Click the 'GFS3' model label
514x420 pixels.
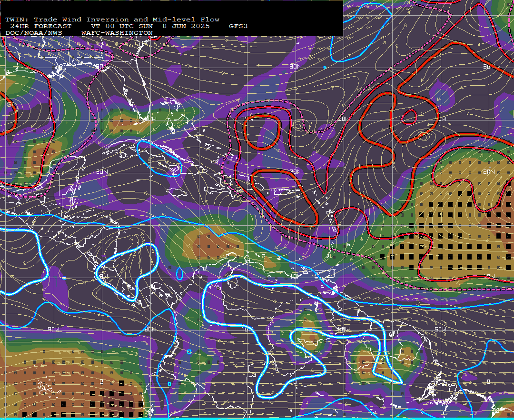tap(238, 26)
